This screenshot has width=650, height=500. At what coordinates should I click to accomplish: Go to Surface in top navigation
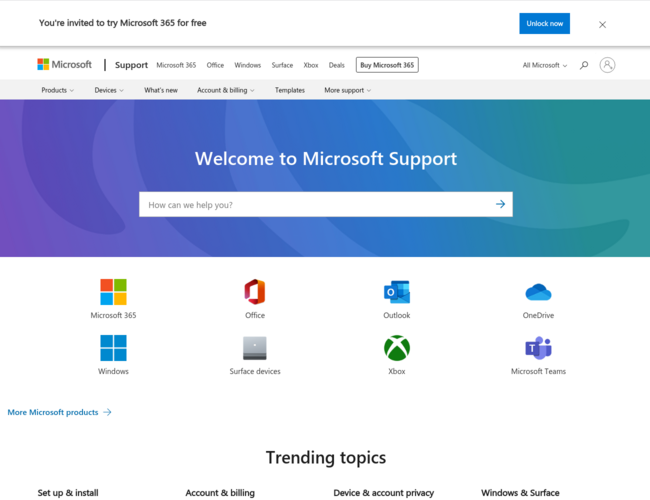click(282, 65)
